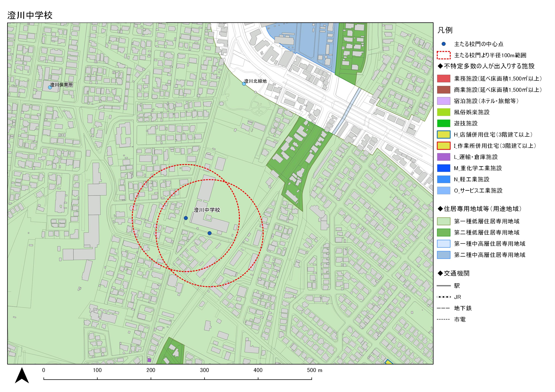Viewport: 555px width, 392px height.
Task: Click the 商業施設(延べ床面積1,500㎡以上) label
Action: [498, 90]
